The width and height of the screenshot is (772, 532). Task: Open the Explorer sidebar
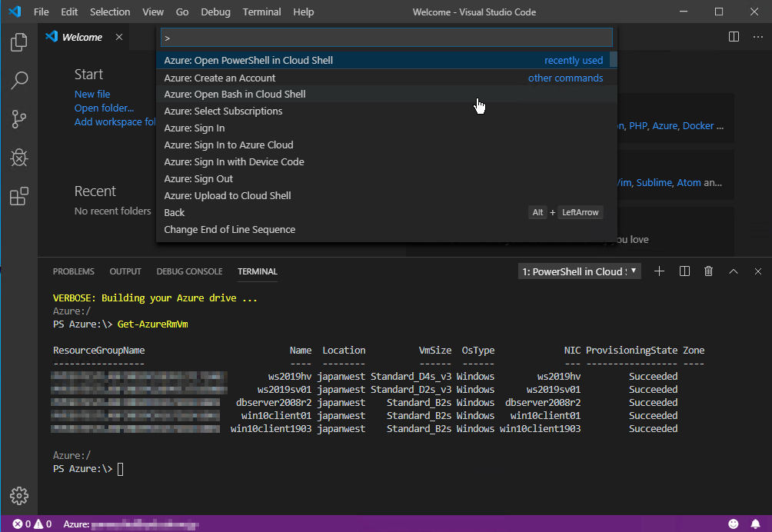pyautogui.click(x=18, y=42)
